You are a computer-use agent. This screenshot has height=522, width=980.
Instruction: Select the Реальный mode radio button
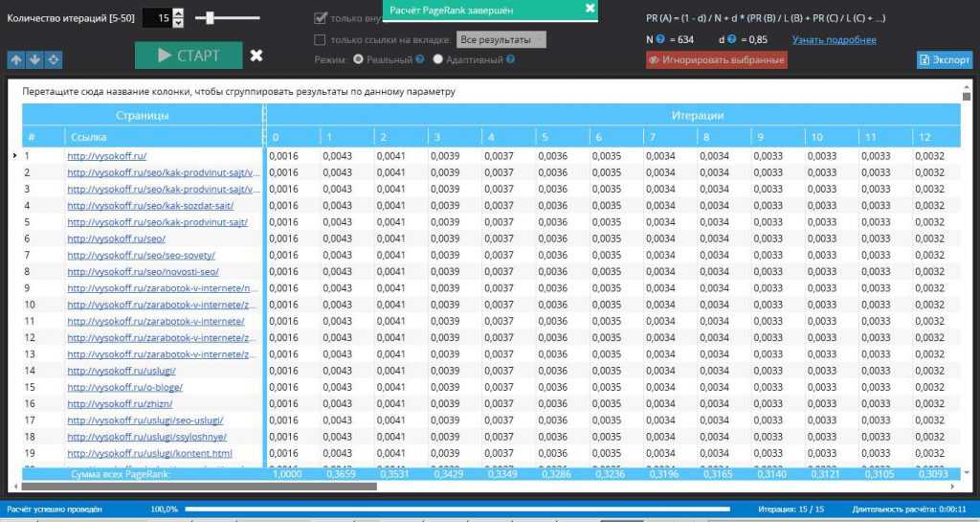click(359, 59)
